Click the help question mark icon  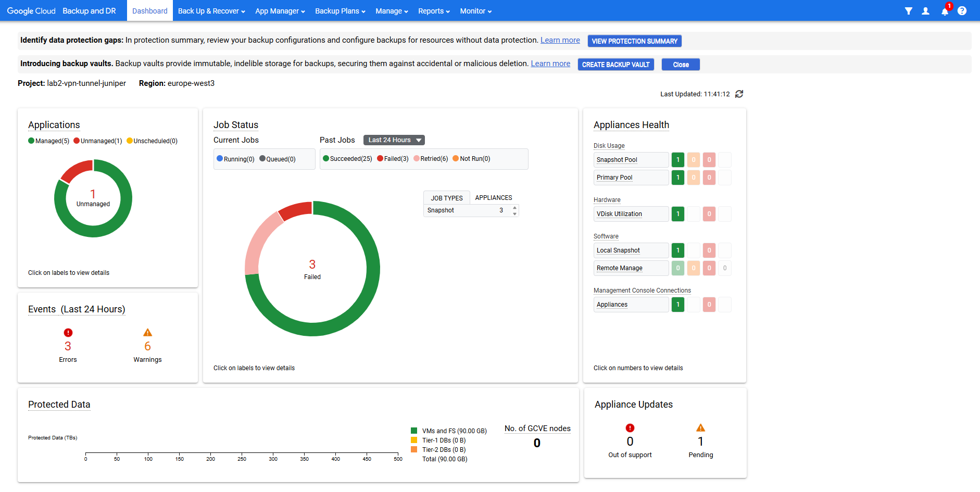click(962, 11)
